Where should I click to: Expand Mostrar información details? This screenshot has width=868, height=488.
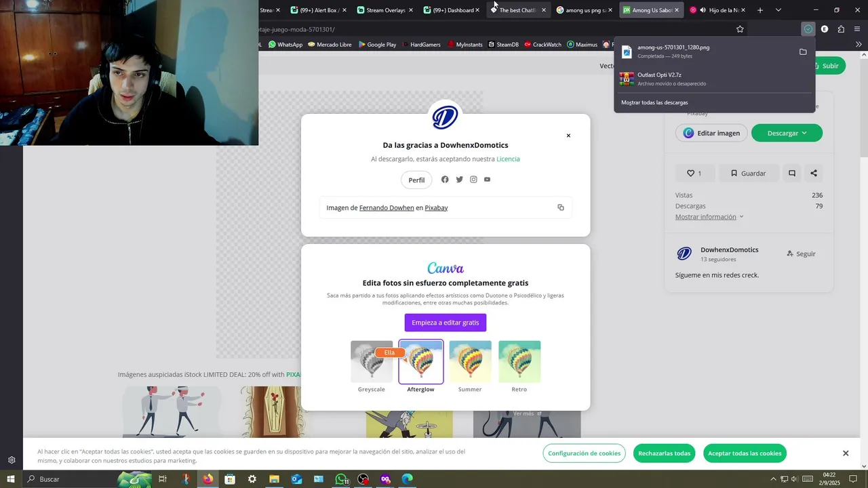coord(709,217)
